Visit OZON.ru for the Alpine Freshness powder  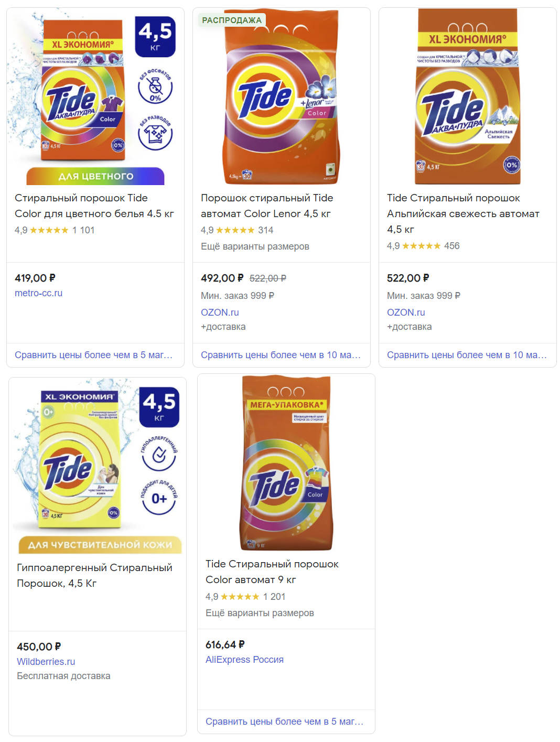406,313
